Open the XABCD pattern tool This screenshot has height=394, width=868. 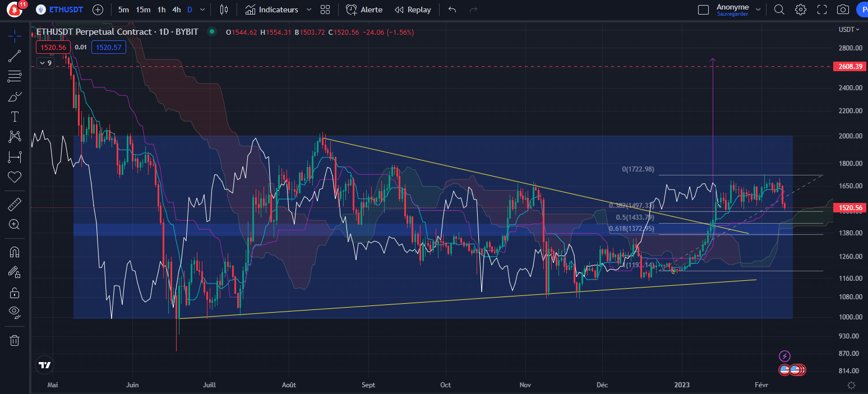pos(15,136)
